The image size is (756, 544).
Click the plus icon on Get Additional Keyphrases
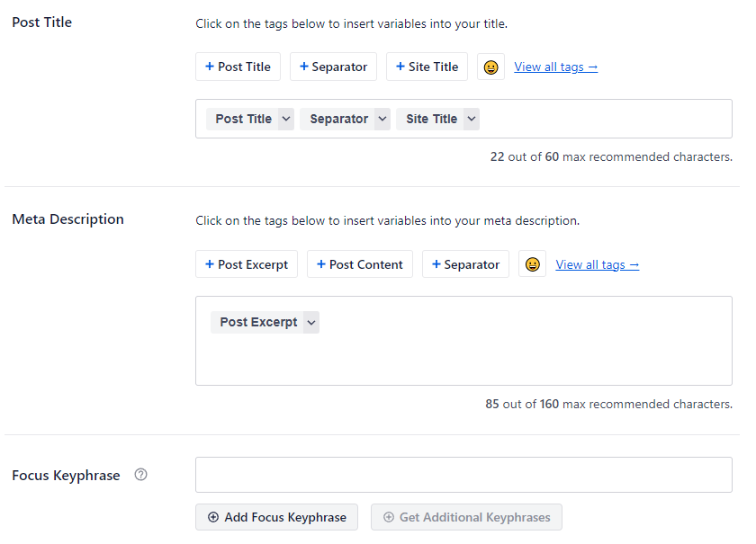(391, 517)
